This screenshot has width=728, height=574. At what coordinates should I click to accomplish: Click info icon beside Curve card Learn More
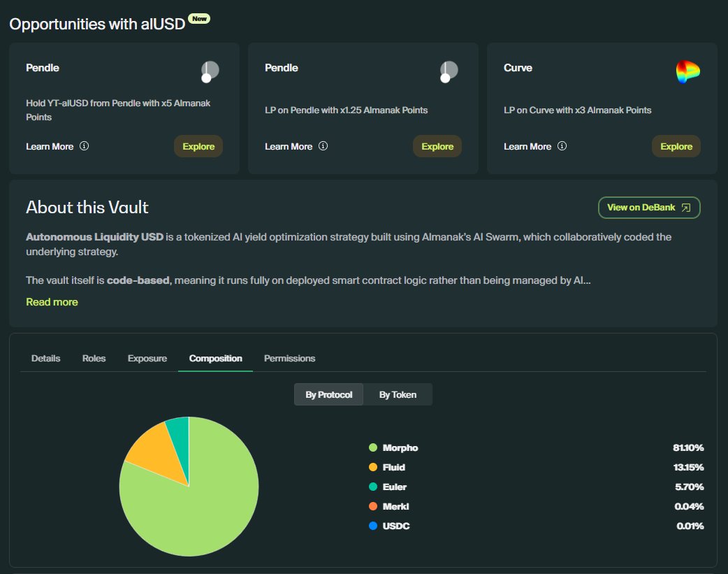(562, 146)
